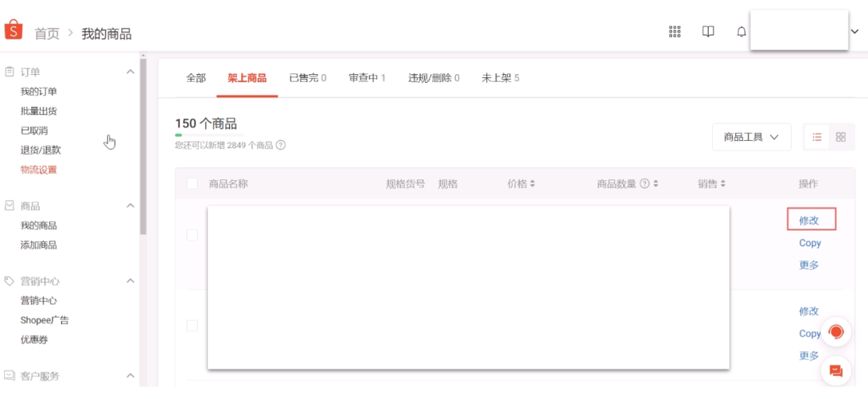
Task: Tick the select-all checkbox in table header
Action: pyautogui.click(x=192, y=183)
